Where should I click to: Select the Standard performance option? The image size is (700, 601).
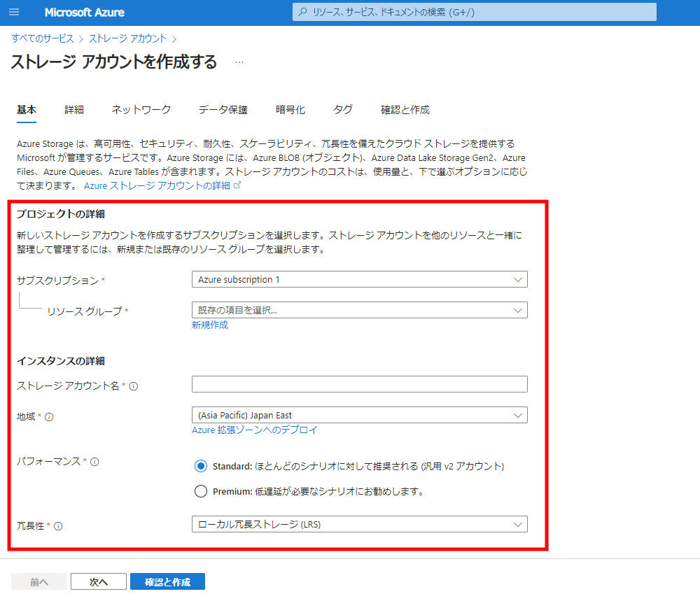201,466
